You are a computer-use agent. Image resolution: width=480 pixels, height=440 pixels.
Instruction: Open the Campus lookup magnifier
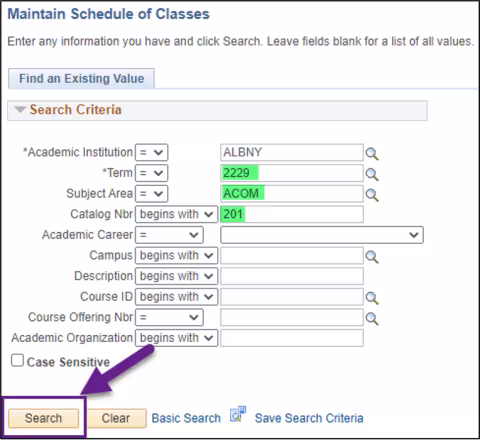point(372,257)
